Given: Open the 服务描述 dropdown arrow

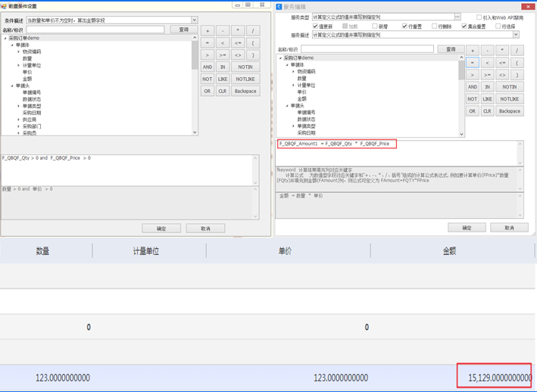Looking at the screenshot, I should tap(516, 35).
